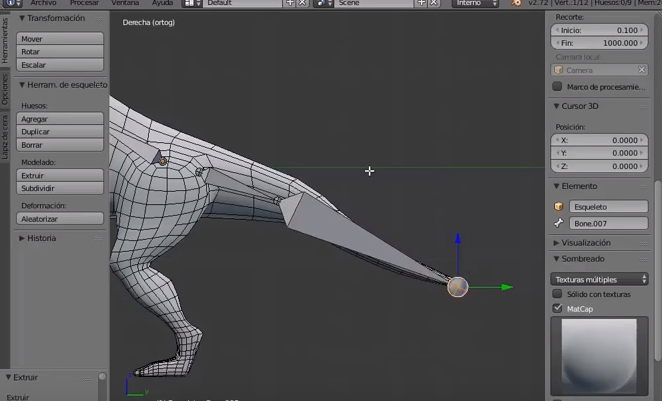Select the MatCap sphere preview thumbnail

pyautogui.click(x=600, y=355)
